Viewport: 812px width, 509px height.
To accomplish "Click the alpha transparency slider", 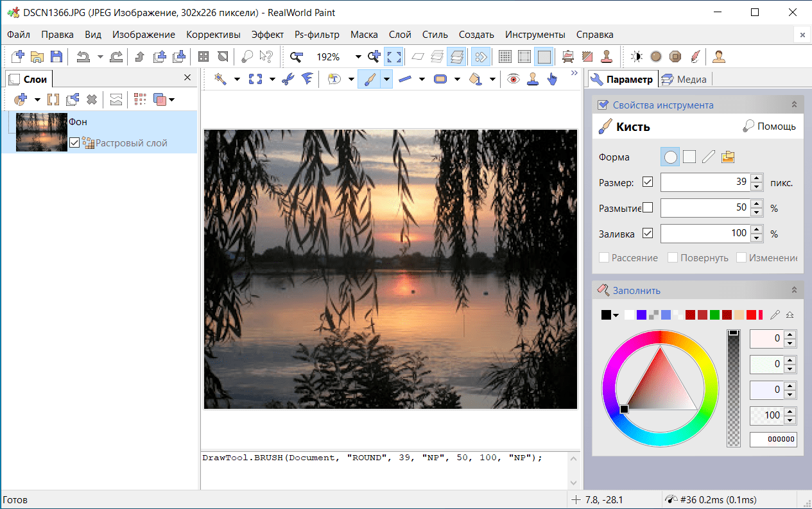I will [x=734, y=388].
